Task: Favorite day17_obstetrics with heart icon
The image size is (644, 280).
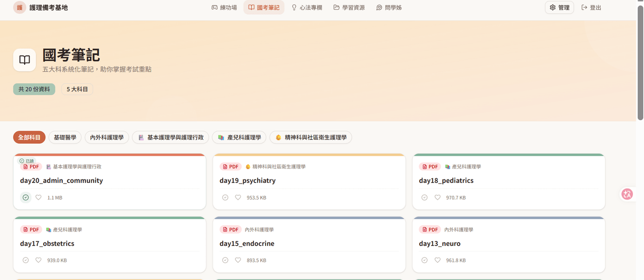Action: (x=38, y=260)
